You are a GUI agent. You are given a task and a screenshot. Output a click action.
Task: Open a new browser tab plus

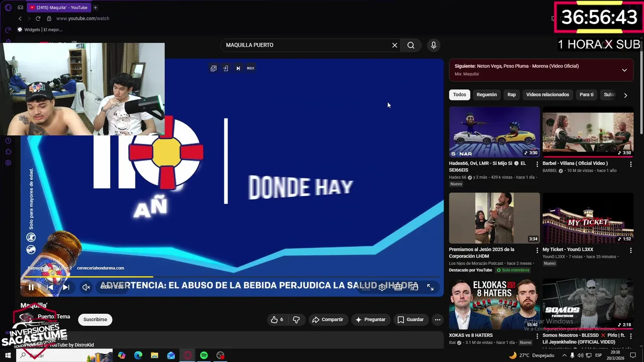(x=96, y=8)
